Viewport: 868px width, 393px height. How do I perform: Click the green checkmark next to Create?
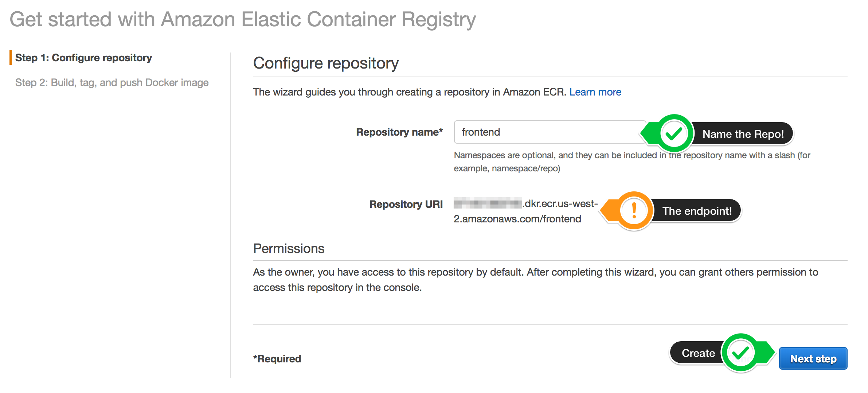tap(740, 353)
